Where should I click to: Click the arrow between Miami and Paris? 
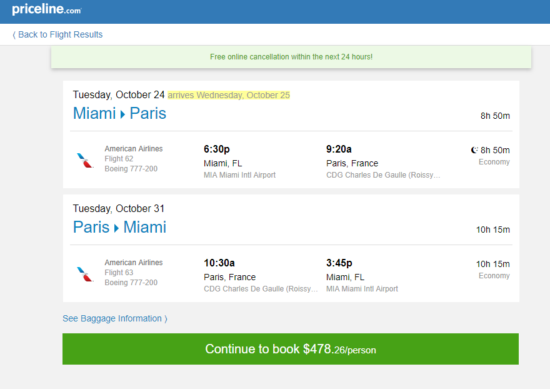(122, 114)
